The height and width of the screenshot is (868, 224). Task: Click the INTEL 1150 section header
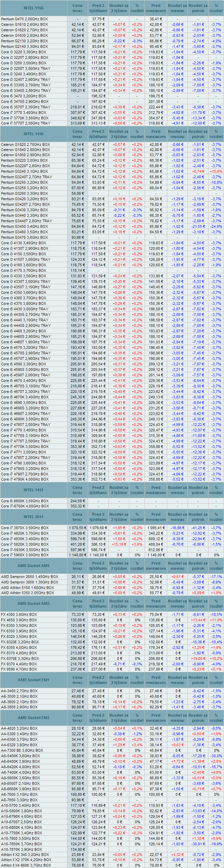click(33, 134)
